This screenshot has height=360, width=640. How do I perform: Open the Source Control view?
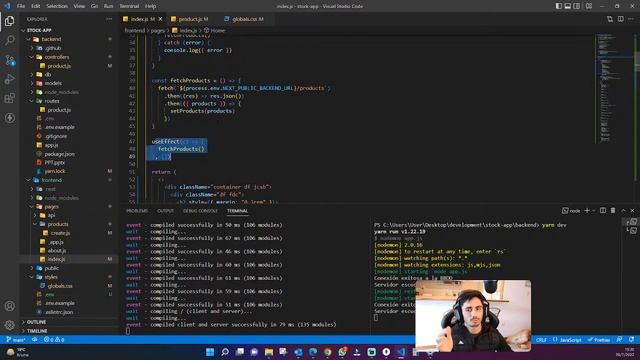click(9, 60)
